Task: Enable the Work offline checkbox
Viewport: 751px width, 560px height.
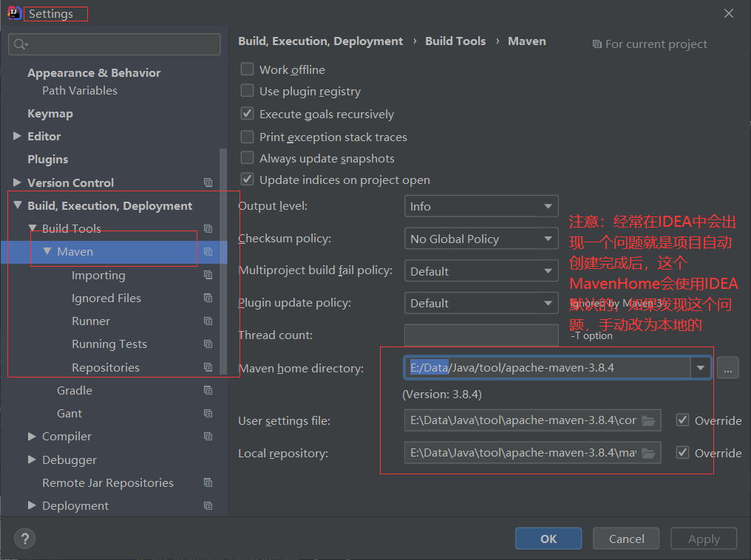Action: 248,69
